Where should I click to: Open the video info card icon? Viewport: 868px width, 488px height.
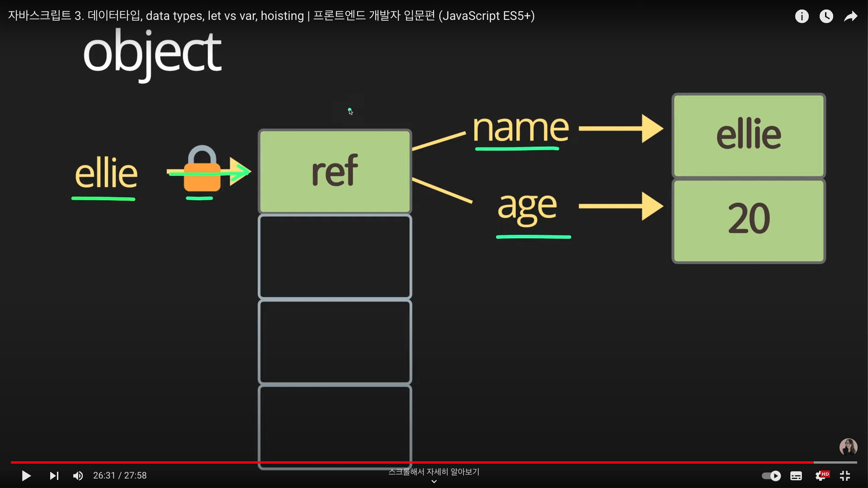click(802, 17)
